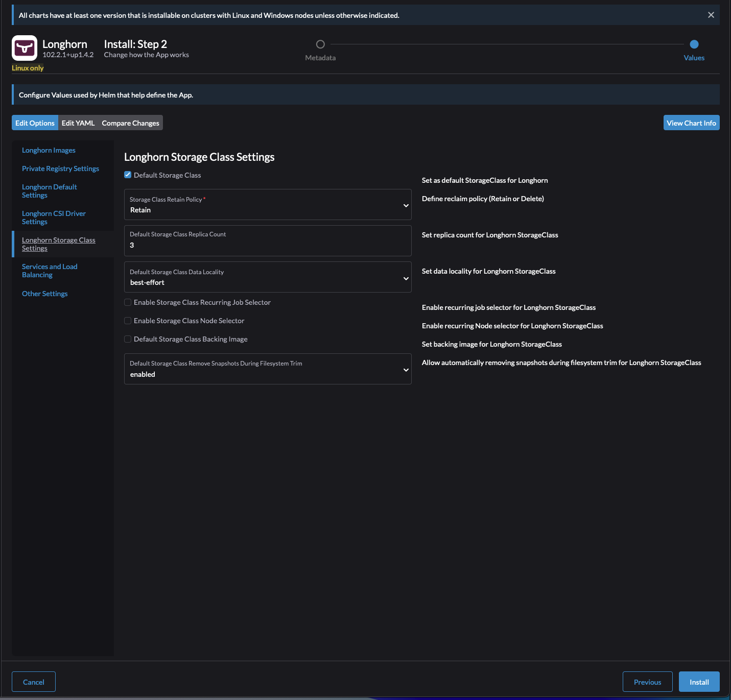731x700 pixels.
Task: Click the Metadata step circle indicator
Action: (x=320, y=44)
